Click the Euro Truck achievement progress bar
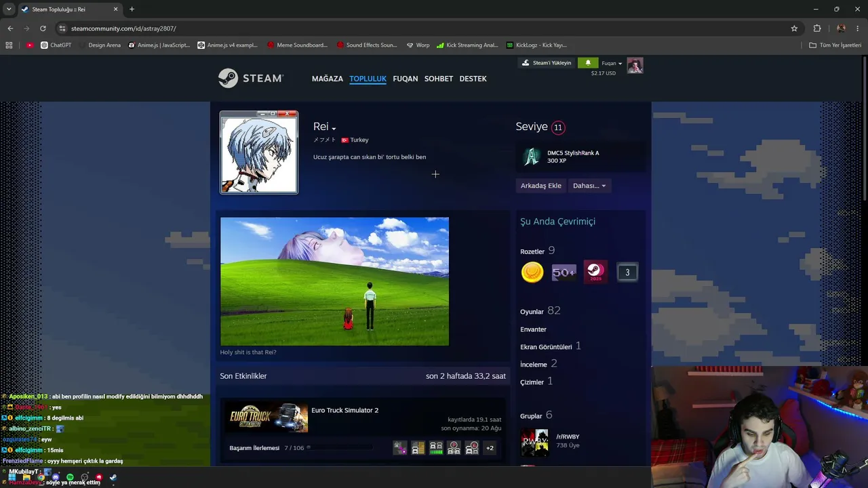 point(340,448)
